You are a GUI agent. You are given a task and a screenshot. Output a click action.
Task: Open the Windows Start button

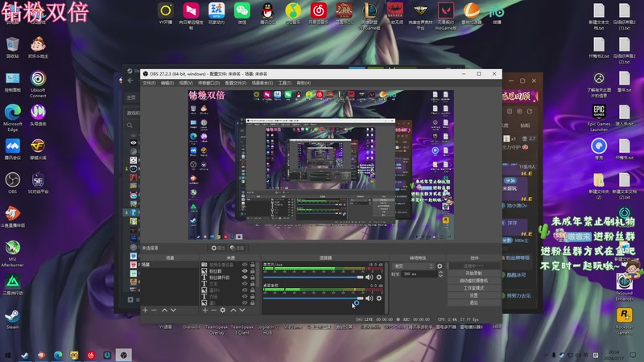tap(8, 355)
